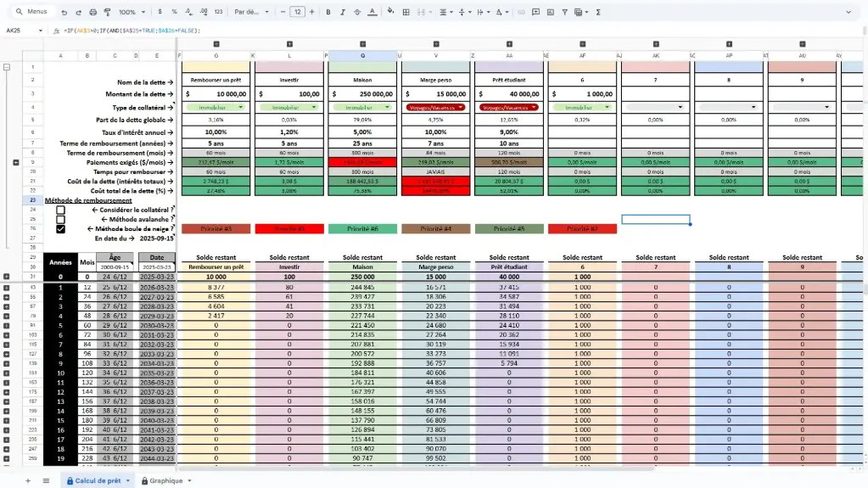
Task: Open vertical align options
Action: click(464, 12)
